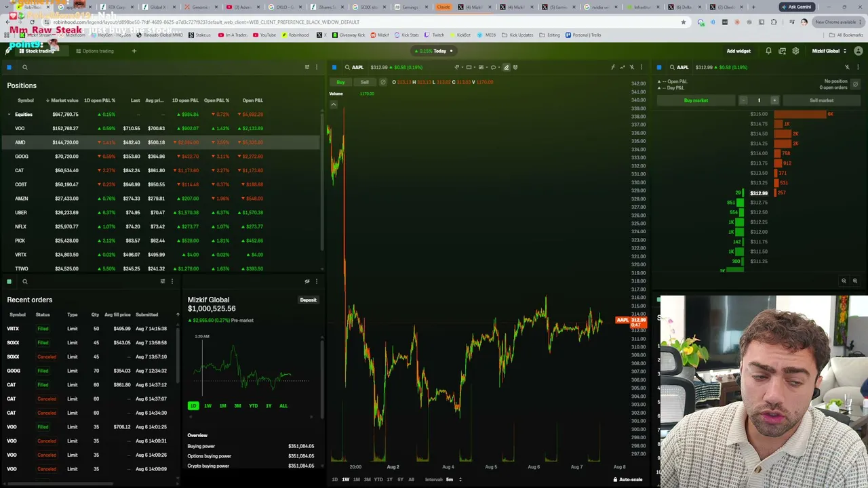Select the NFLX position row
Viewport: 868px width, 488px height.
point(160,226)
